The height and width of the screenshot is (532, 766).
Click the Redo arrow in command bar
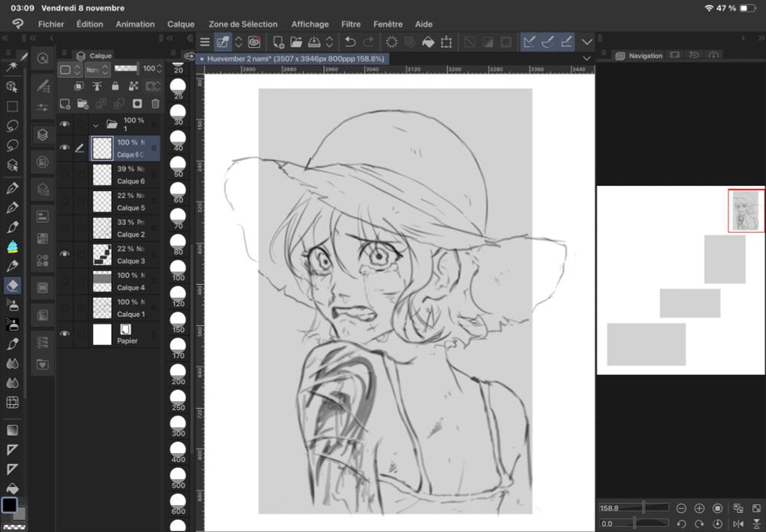[368, 42]
